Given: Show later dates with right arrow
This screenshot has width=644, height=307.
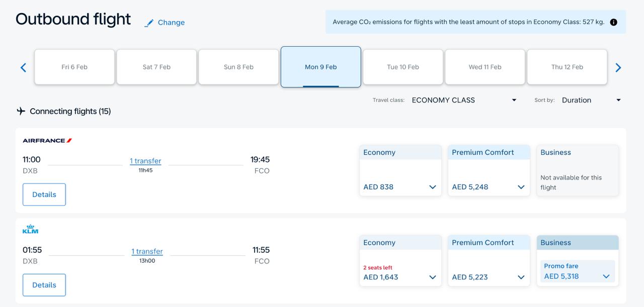Looking at the screenshot, I should 618,67.
